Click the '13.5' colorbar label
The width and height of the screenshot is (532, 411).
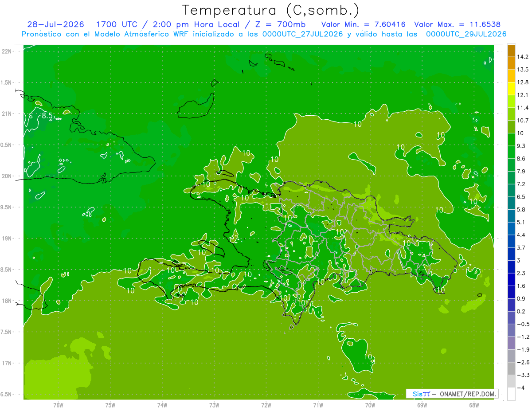pyautogui.click(x=523, y=70)
